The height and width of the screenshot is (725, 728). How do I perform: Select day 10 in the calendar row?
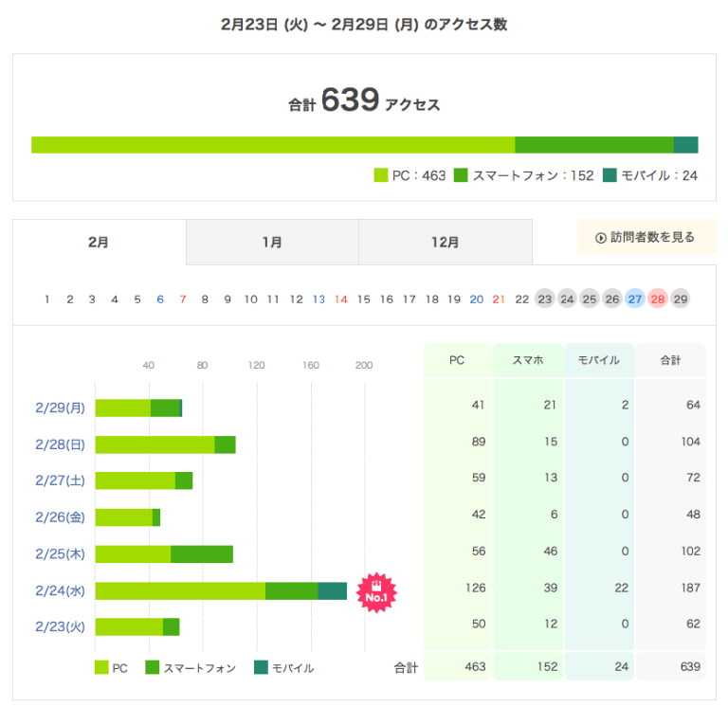[x=250, y=299]
